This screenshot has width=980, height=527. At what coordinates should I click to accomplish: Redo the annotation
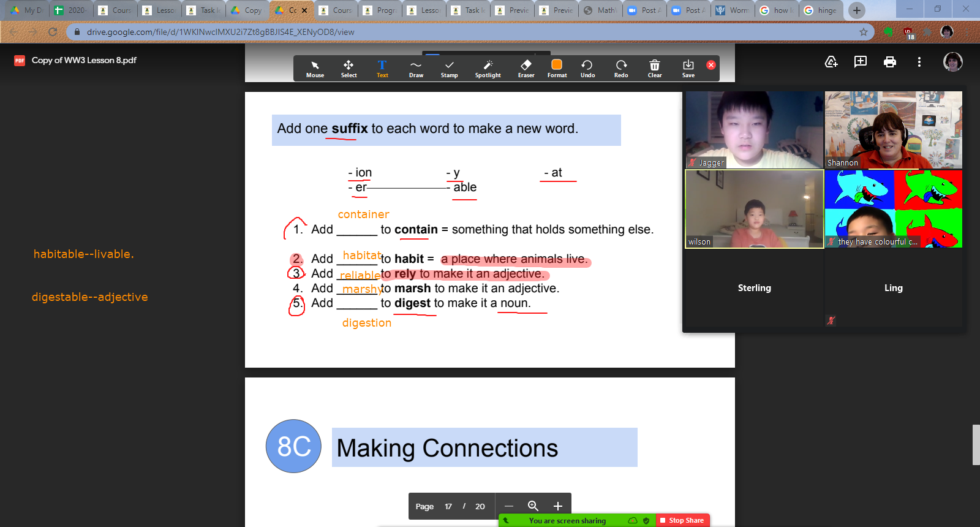point(621,69)
